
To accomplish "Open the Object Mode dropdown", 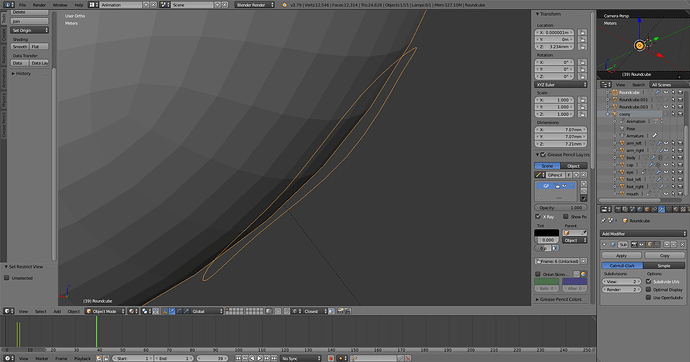I will (x=105, y=311).
